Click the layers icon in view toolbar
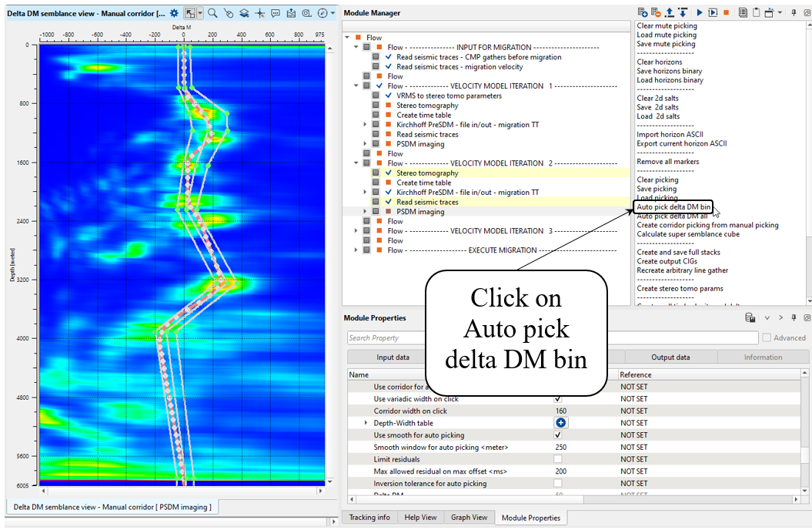812x530 pixels. point(243,13)
